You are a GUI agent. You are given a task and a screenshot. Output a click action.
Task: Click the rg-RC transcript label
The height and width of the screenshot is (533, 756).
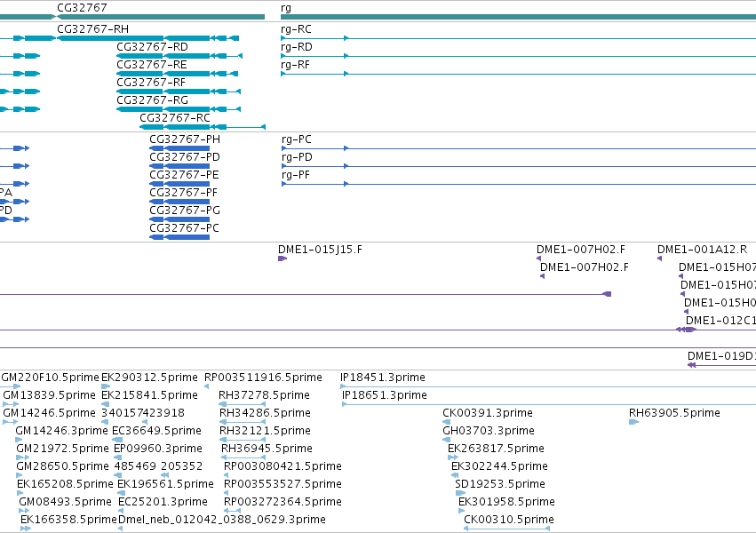click(x=296, y=29)
